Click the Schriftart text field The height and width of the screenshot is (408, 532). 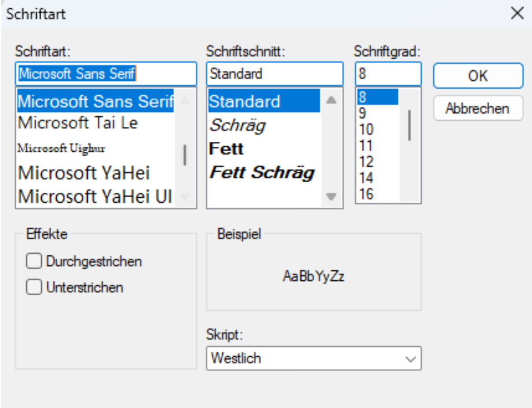click(106, 74)
